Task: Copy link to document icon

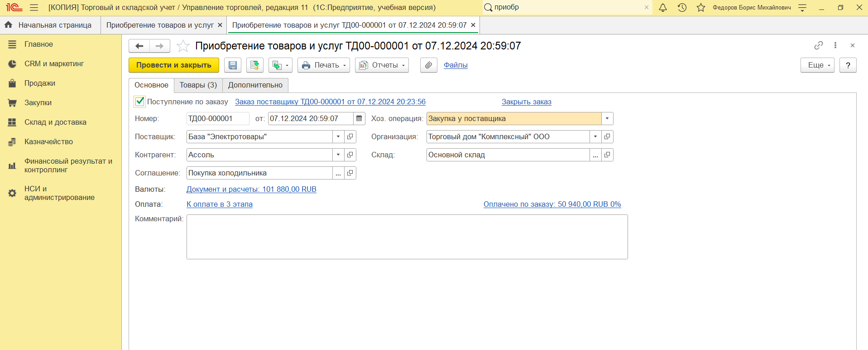Action: [818, 45]
